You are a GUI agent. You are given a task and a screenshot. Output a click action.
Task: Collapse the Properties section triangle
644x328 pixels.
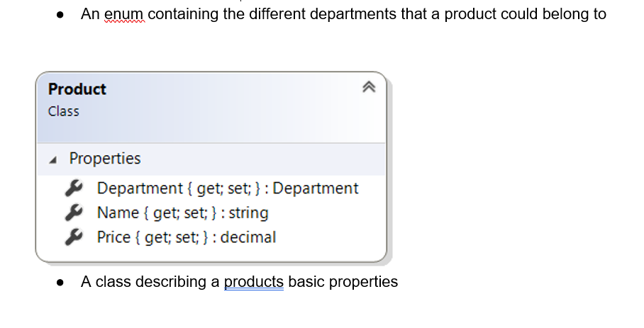pos(53,160)
